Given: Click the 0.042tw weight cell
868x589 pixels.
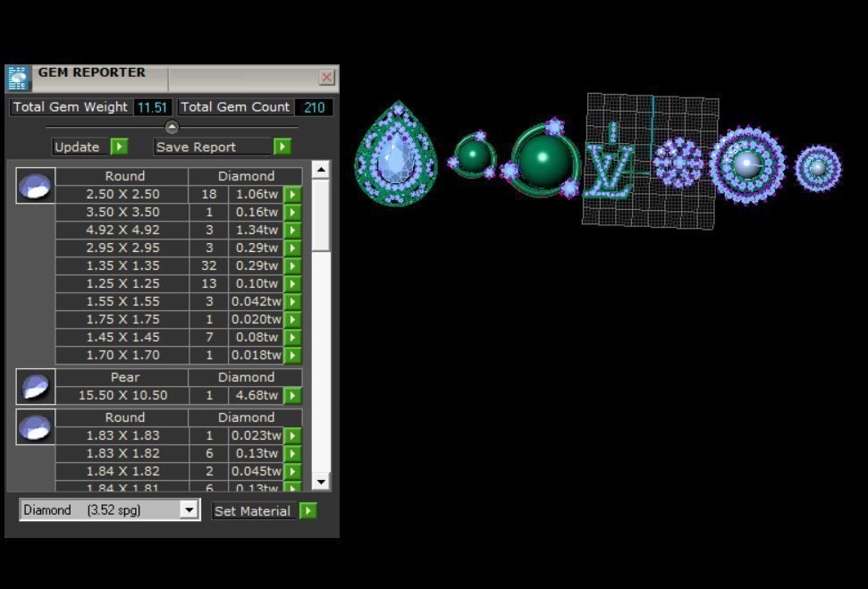Looking at the screenshot, I should (256, 302).
